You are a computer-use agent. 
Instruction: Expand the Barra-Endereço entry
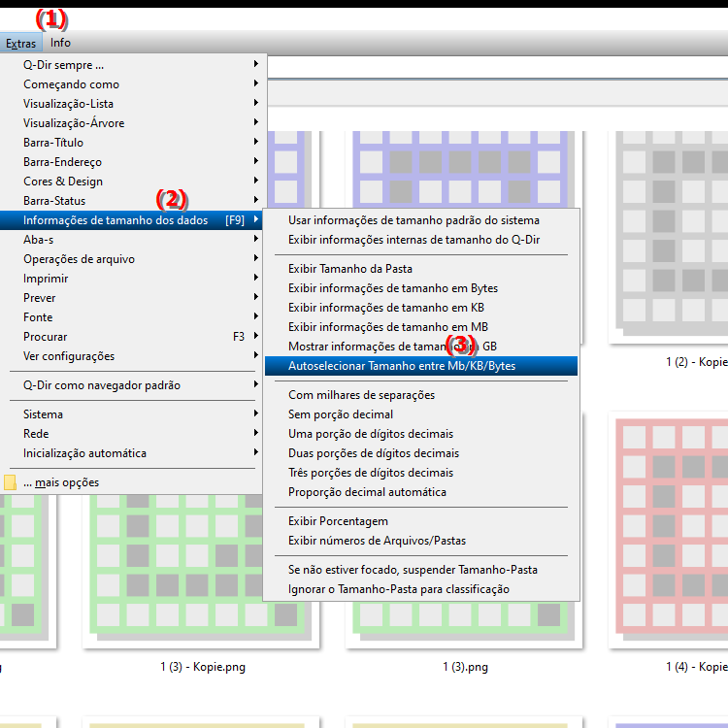(x=132, y=162)
